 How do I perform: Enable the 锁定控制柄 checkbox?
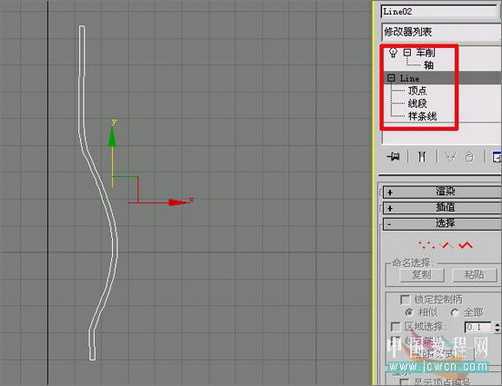coord(405,299)
